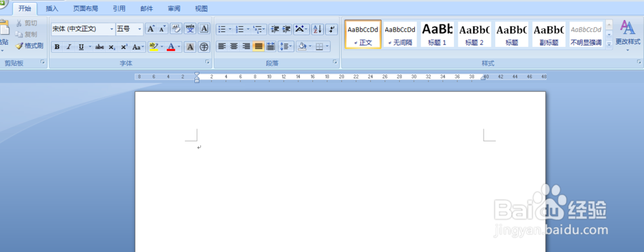The height and width of the screenshot is (252, 644).
Task: Click Decrease Indent
Action: 275,29
